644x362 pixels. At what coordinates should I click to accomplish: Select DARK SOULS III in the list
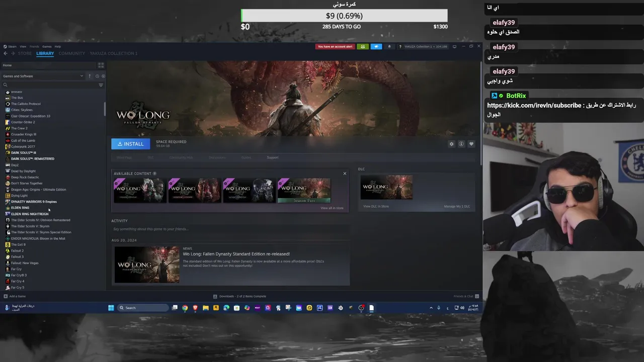23,153
